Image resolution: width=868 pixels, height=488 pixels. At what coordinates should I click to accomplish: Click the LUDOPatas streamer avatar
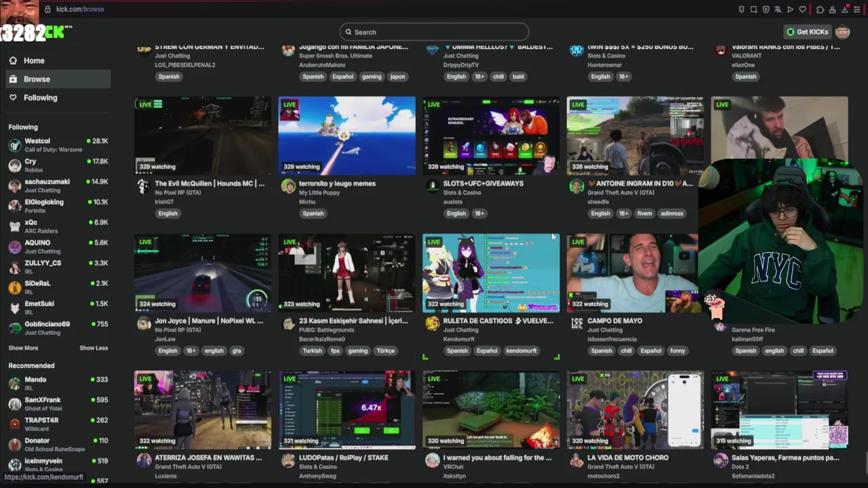coord(288,461)
